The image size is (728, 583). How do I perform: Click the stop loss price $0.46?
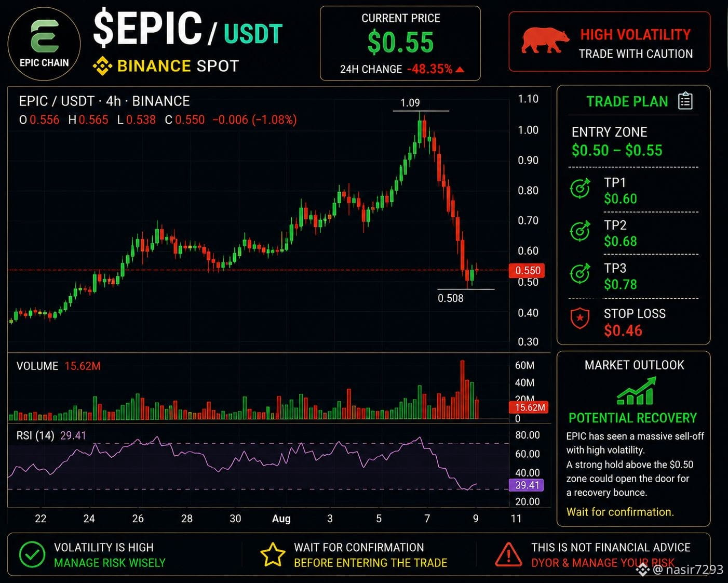pos(623,331)
